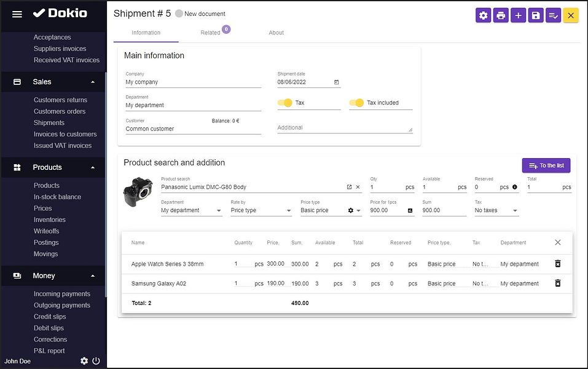Log out with the power icon
This screenshot has width=588, height=369.
point(96,361)
